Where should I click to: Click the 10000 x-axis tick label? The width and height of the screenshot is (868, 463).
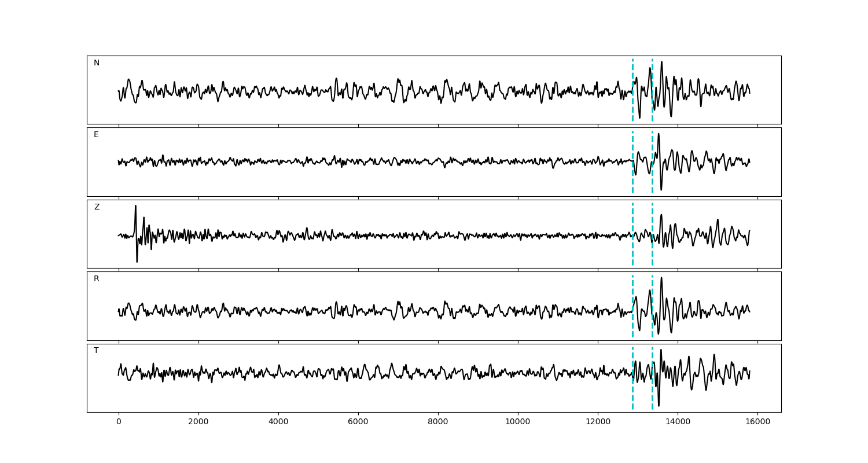pyautogui.click(x=518, y=422)
